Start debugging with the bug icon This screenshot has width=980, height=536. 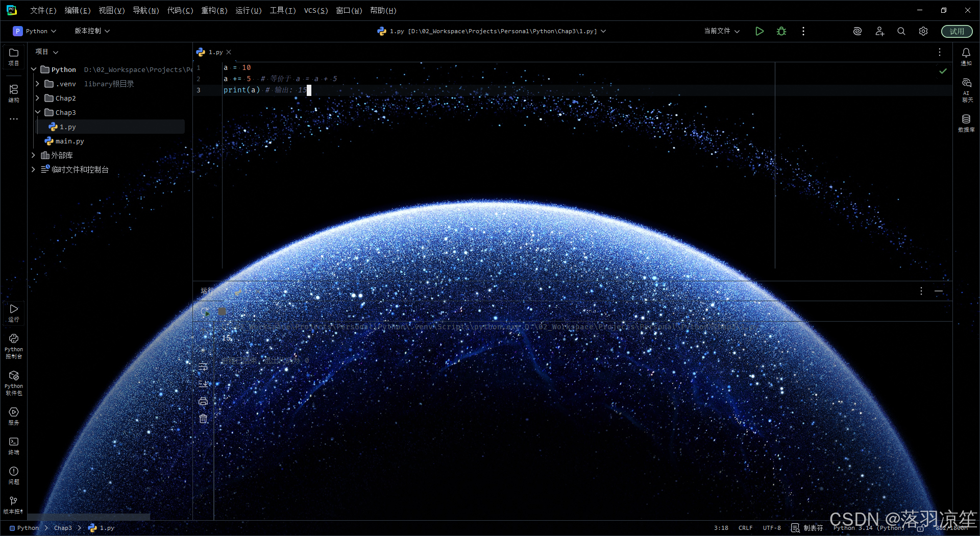coord(781,31)
